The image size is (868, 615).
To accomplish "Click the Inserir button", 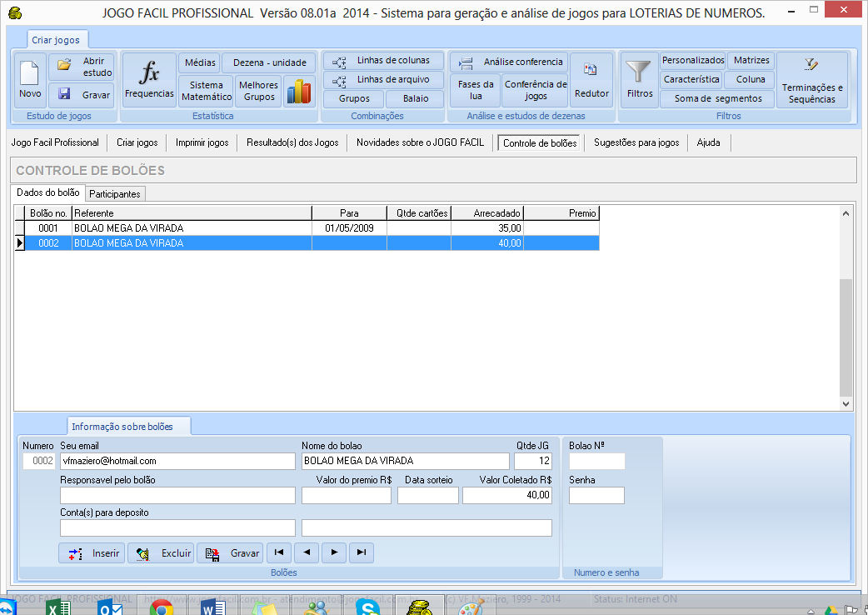I will (x=92, y=552).
